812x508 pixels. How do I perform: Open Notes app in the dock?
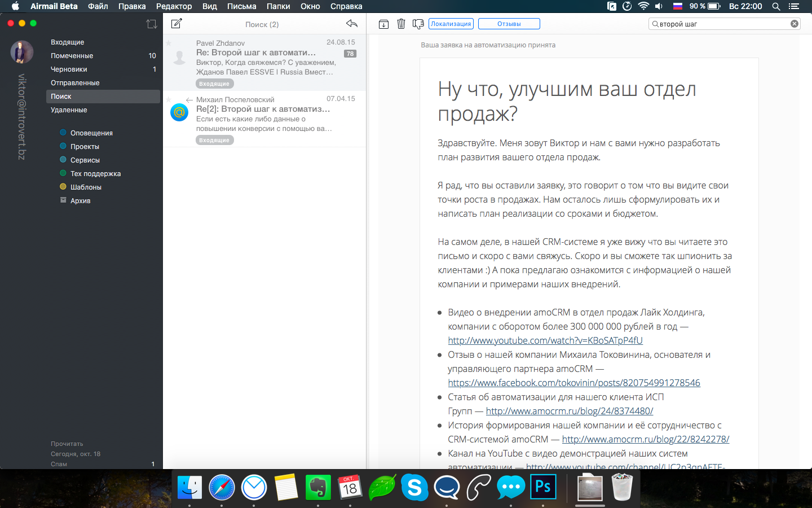pos(286,487)
